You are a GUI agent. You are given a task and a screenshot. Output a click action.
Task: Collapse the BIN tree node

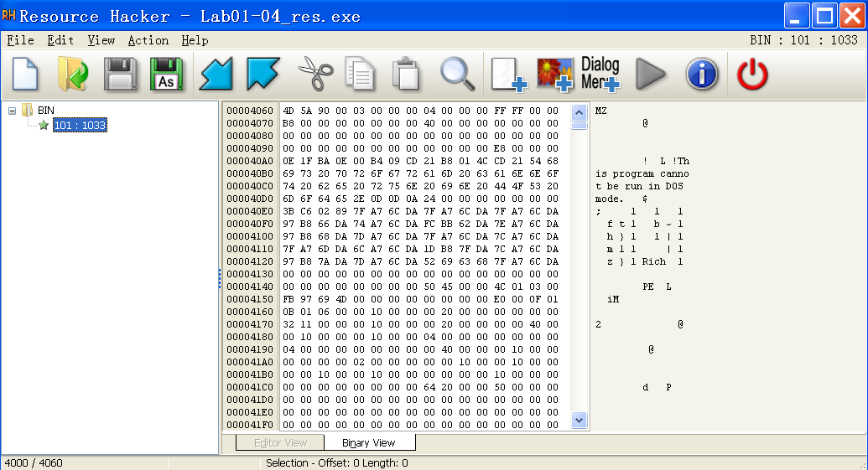click(x=12, y=111)
